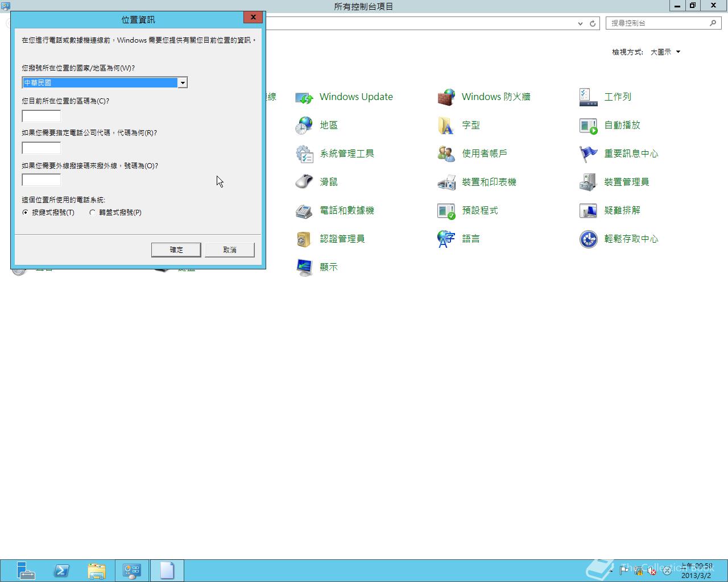The height and width of the screenshot is (582, 728).
Task: Open the 疑難排解 icon
Action: pyautogui.click(x=589, y=211)
